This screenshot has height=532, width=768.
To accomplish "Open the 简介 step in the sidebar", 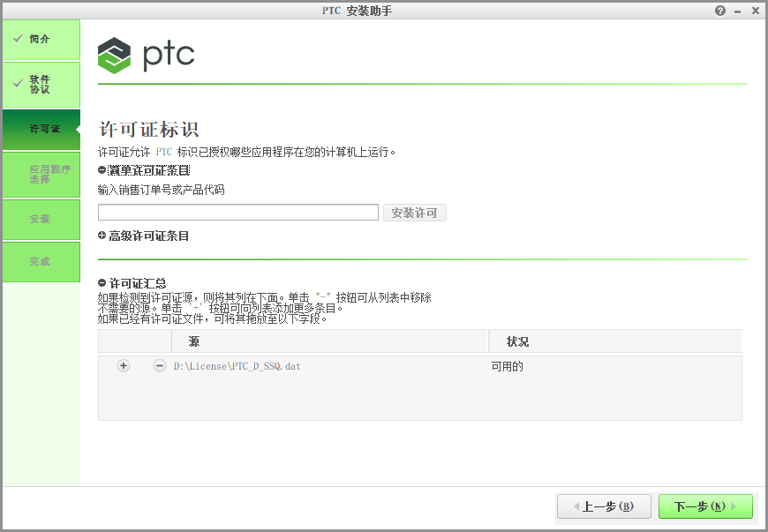I will [41, 40].
